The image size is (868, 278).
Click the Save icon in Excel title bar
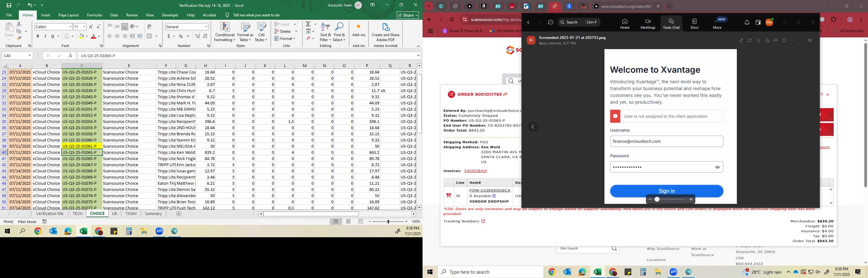9,5
